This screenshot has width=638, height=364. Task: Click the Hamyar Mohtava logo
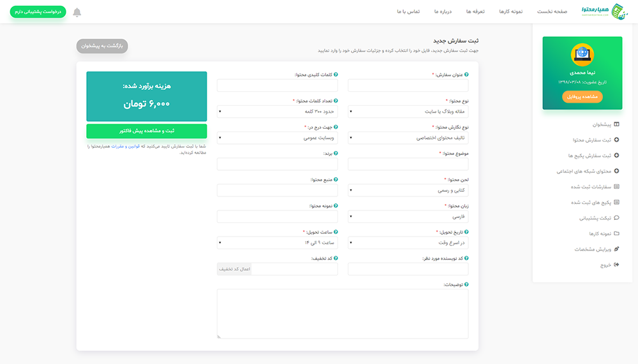pos(605,11)
